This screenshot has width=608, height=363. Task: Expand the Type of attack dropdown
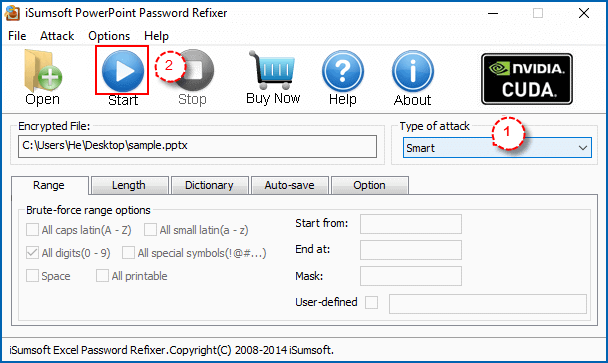(497, 148)
